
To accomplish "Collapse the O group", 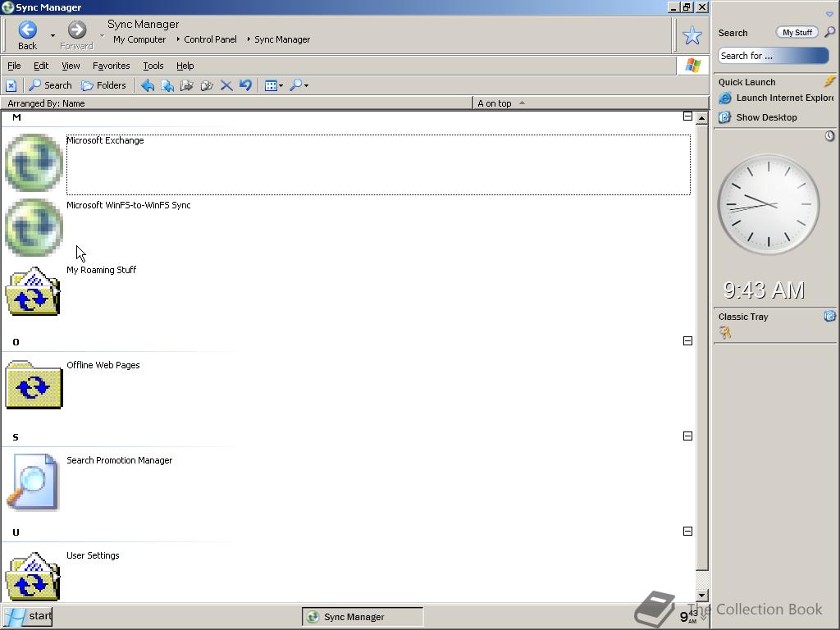I will tap(688, 340).
